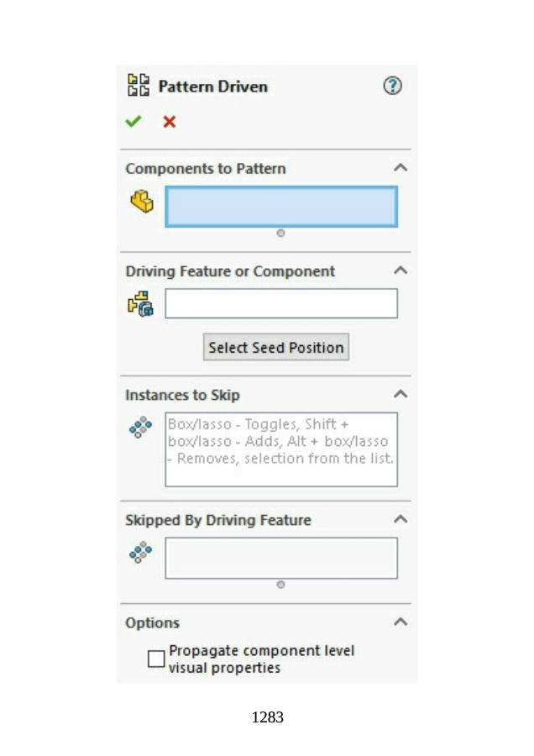The image size is (534, 756).
Task: Click the Skipped By Driving Feature icon
Action: (x=140, y=554)
